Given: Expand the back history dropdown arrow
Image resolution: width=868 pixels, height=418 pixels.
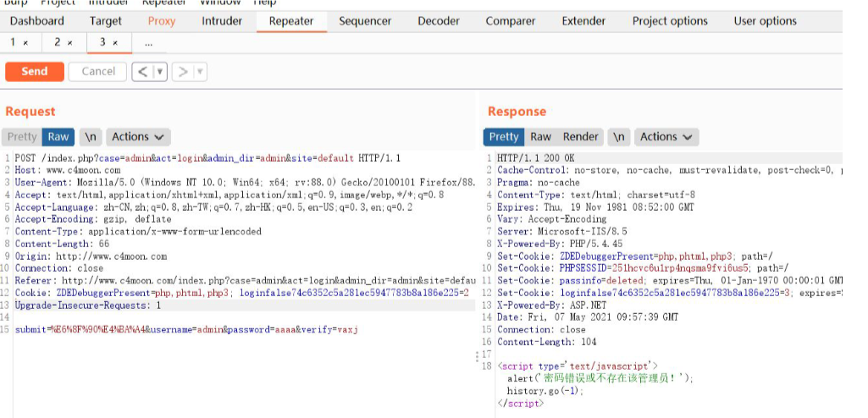Looking at the screenshot, I should tap(159, 72).
